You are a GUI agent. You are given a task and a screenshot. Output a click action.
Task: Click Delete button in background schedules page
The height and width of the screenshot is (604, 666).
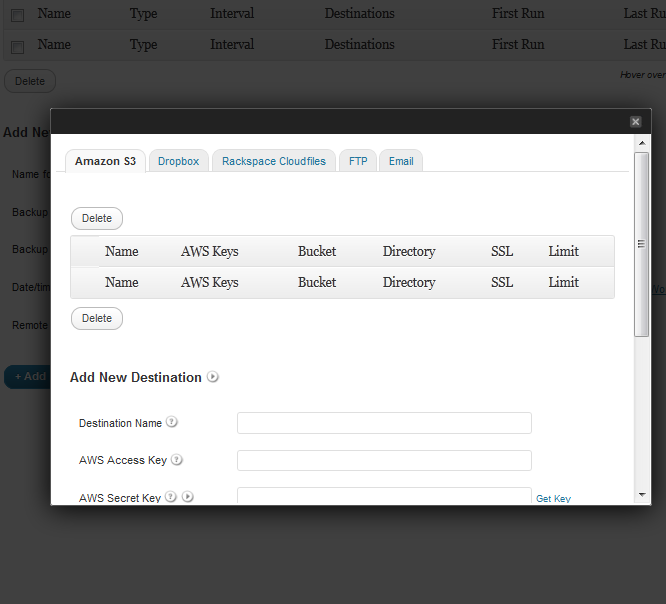pyautogui.click(x=30, y=81)
